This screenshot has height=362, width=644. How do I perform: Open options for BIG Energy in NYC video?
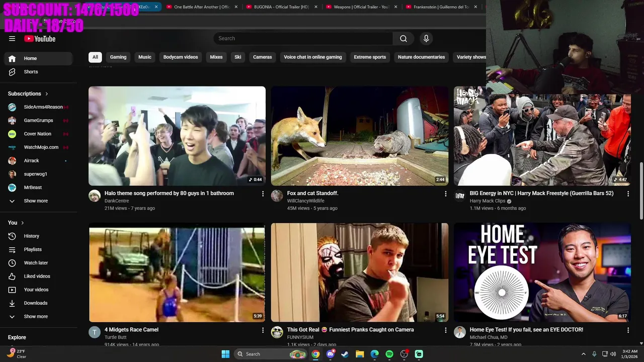(x=628, y=194)
